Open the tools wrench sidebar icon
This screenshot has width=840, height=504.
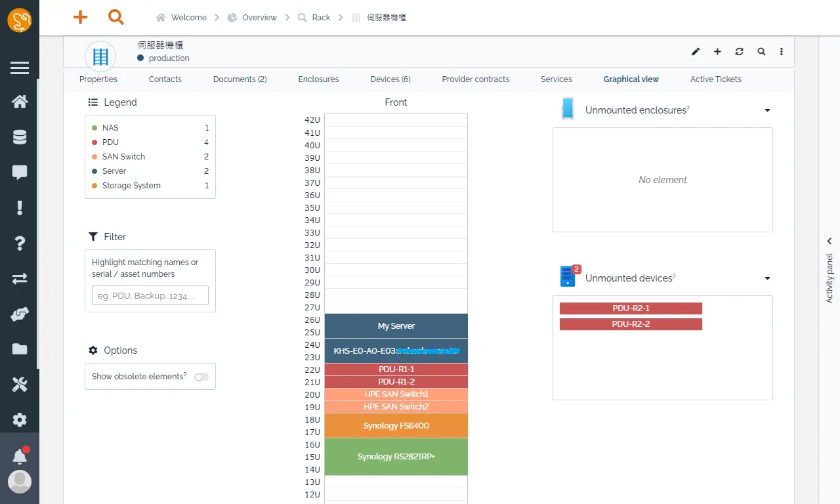point(20,385)
